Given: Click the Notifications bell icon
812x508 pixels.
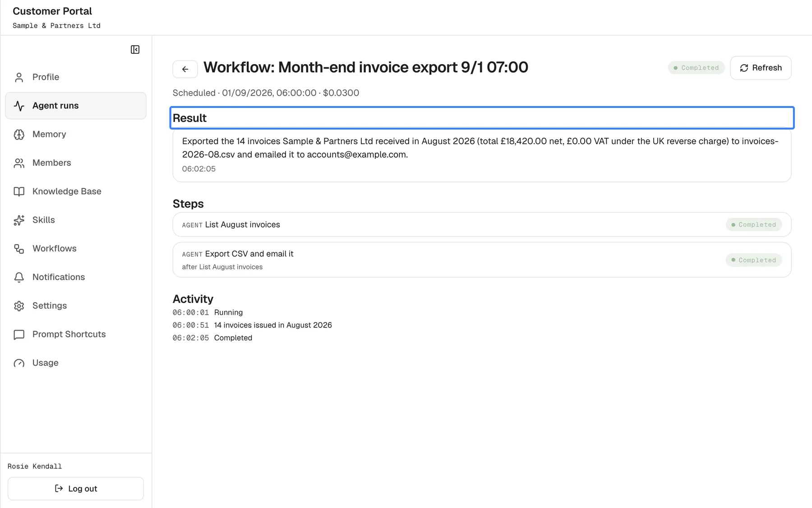Looking at the screenshot, I should tap(19, 277).
